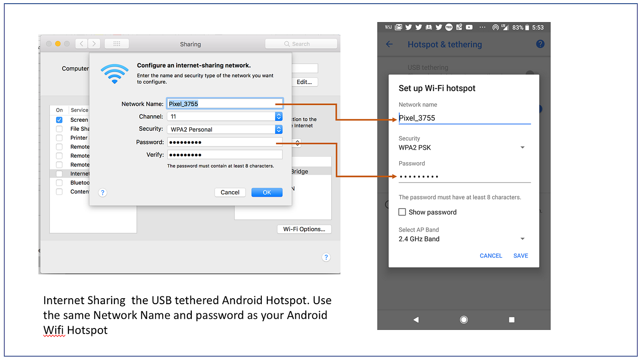The height and width of the screenshot is (363, 644).
Task: Tap the TED icon in the Android status bar
Action: (448, 27)
